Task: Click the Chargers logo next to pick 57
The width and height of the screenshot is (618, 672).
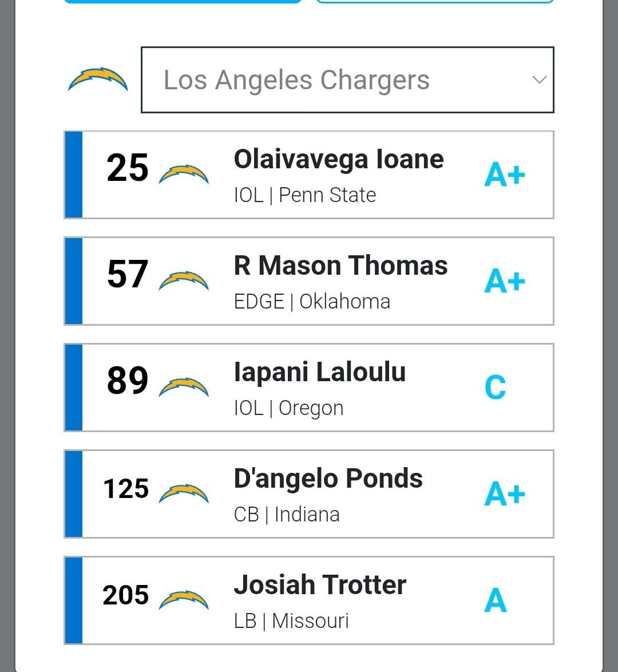Action: pos(183,280)
